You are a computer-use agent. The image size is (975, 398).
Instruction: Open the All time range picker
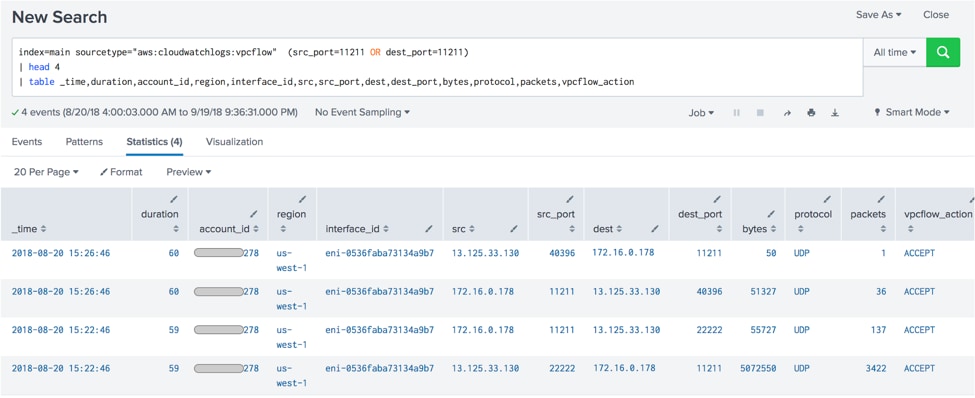point(894,53)
